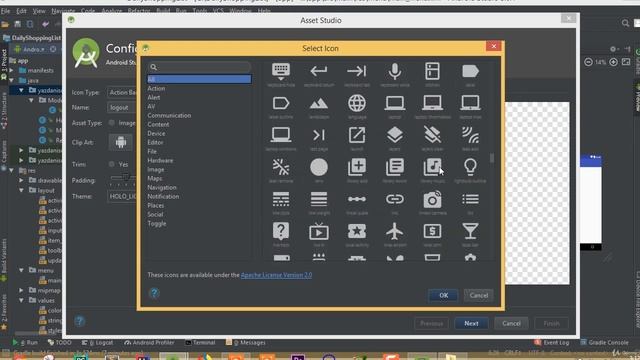
Task: Open the Android project view dropdown
Action: click(x=34, y=49)
